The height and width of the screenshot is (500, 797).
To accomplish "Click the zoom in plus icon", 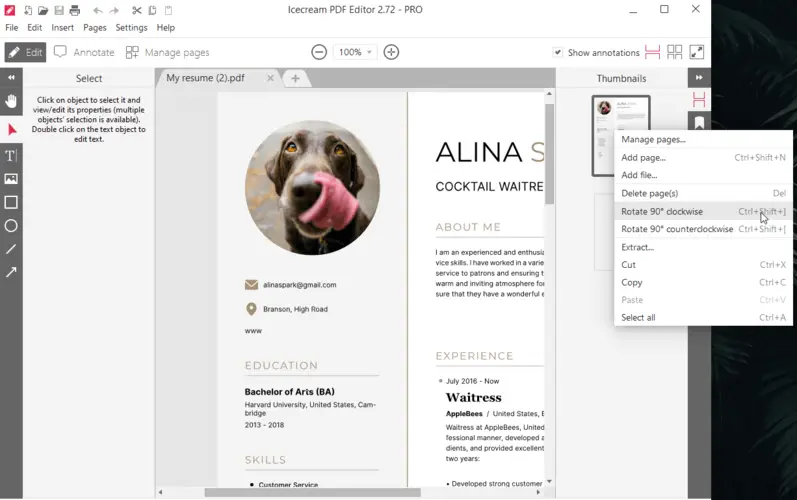I will (391, 52).
